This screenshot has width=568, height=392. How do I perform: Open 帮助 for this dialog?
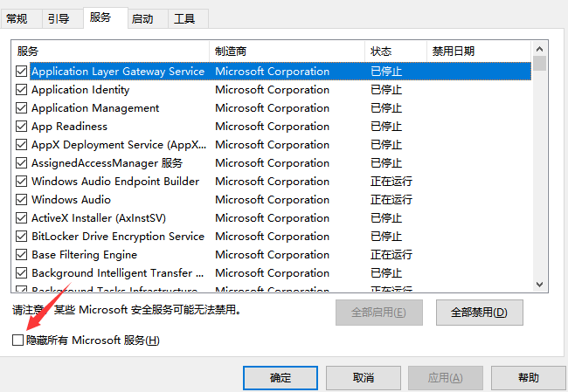click(528, 378)
